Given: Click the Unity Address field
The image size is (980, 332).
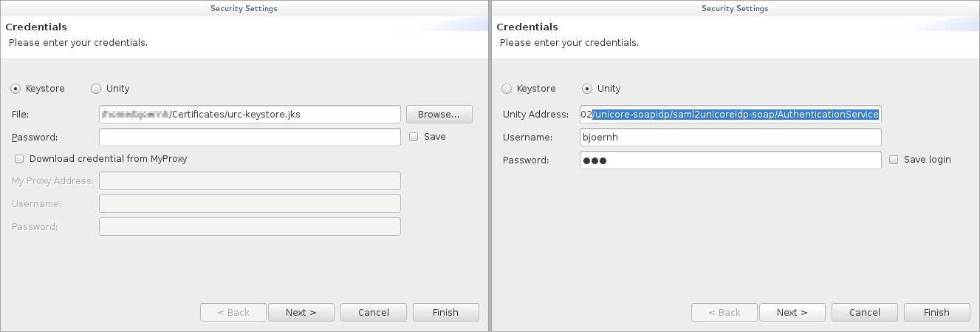Looking at the screenshot, I should click(x=730, y=115).
